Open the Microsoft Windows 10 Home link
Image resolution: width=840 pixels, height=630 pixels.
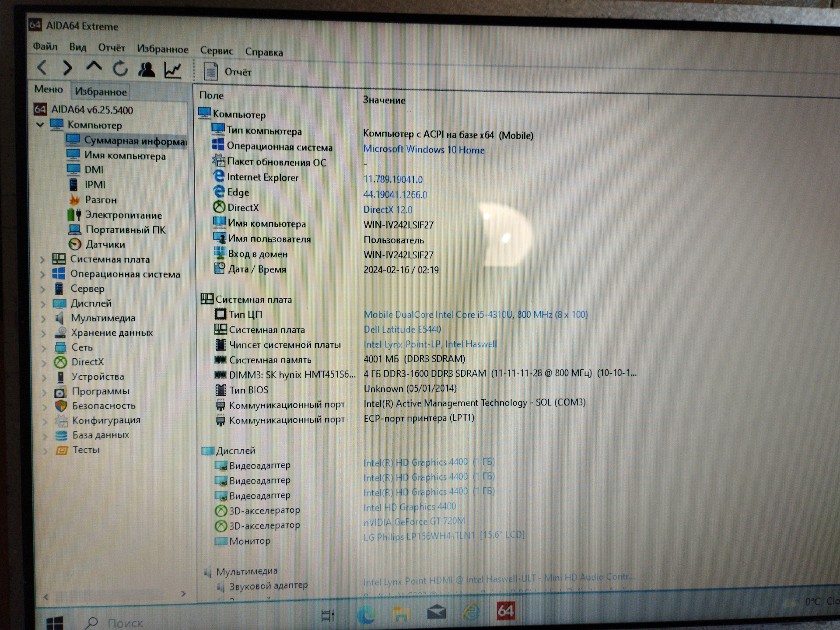423,150
